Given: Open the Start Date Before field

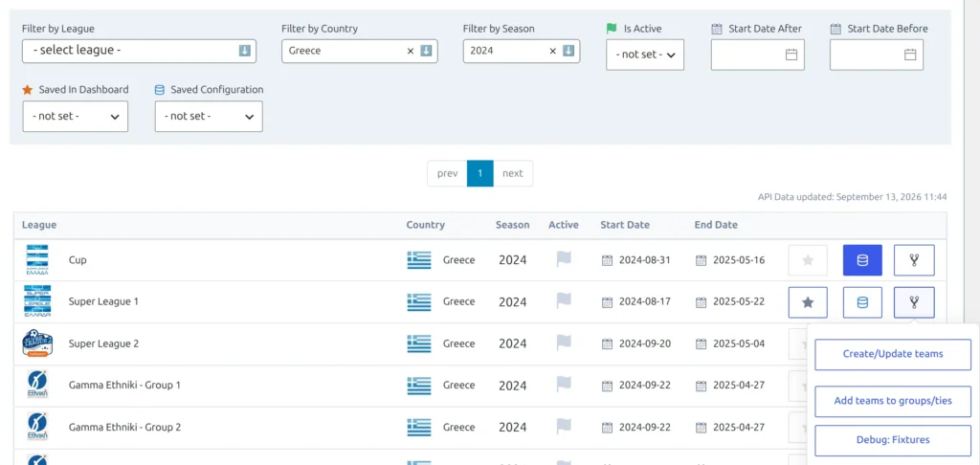Looking at the screenshot, I should (877, 55).
